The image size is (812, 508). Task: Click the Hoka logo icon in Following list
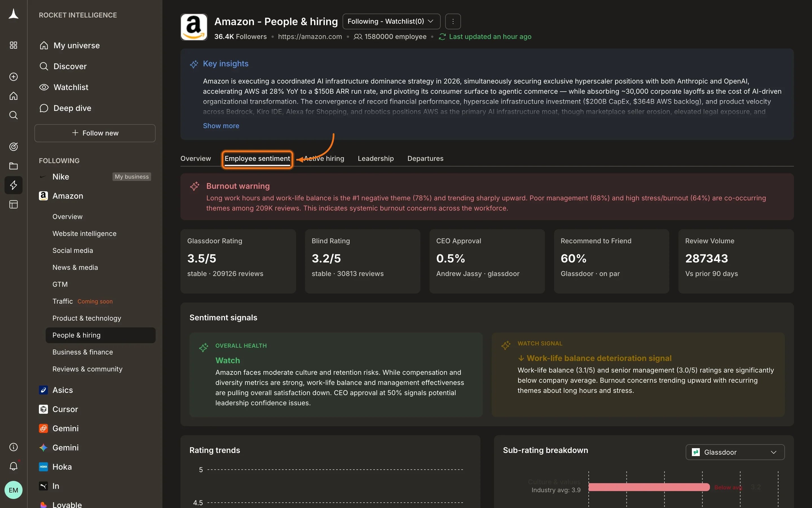pyautogui.click(x=43, y=467)
